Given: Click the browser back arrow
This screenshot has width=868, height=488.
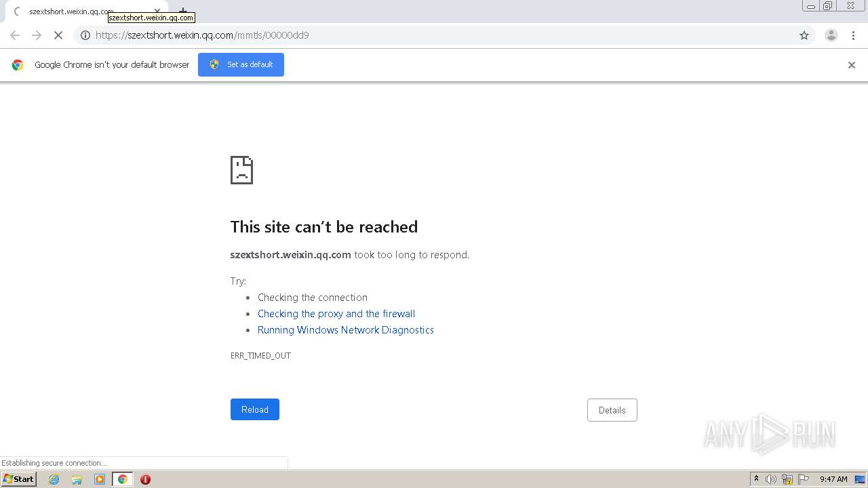Looking at the screenshot, I should (x=15, y=35).
